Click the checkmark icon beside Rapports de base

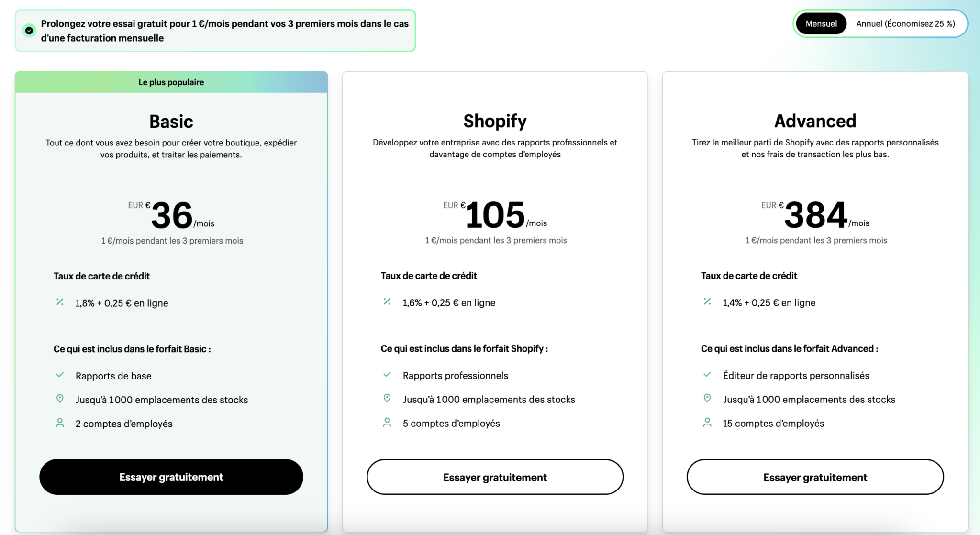click(x=60, y=375)
